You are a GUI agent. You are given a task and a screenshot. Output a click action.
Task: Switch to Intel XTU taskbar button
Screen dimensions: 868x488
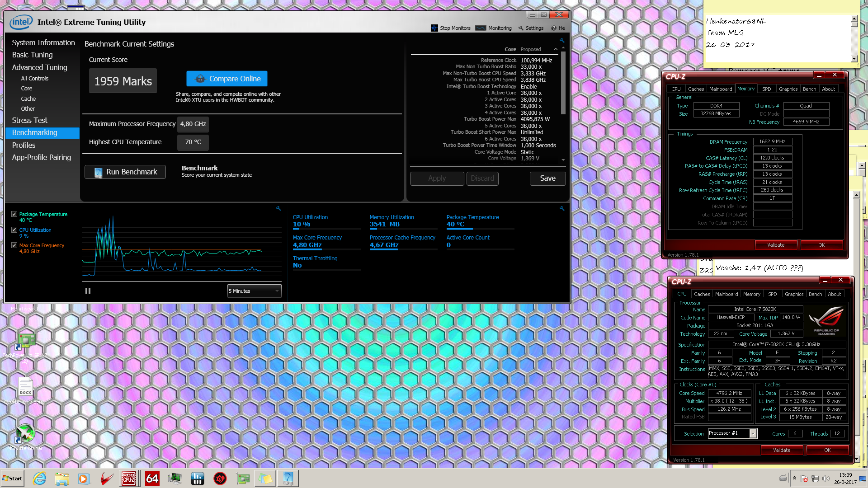click(x=288, y=479)
